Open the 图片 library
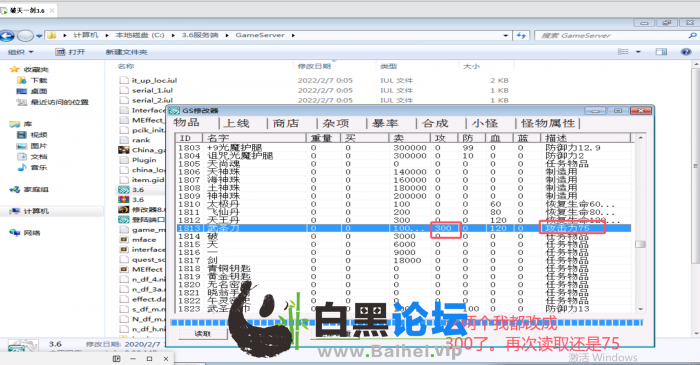Image resolution: width=700 pixels, height=365 pixels. coord(38,146)
